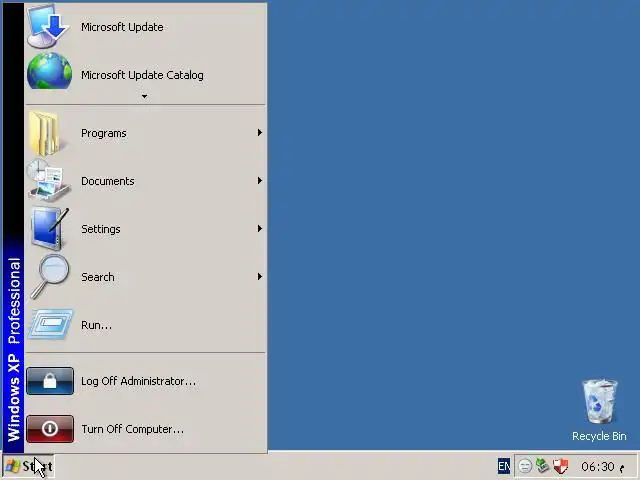This screenshot has height=480, width=640.
Task: Click the Settings tablet-and-pen icon
Action: (49, 229)
